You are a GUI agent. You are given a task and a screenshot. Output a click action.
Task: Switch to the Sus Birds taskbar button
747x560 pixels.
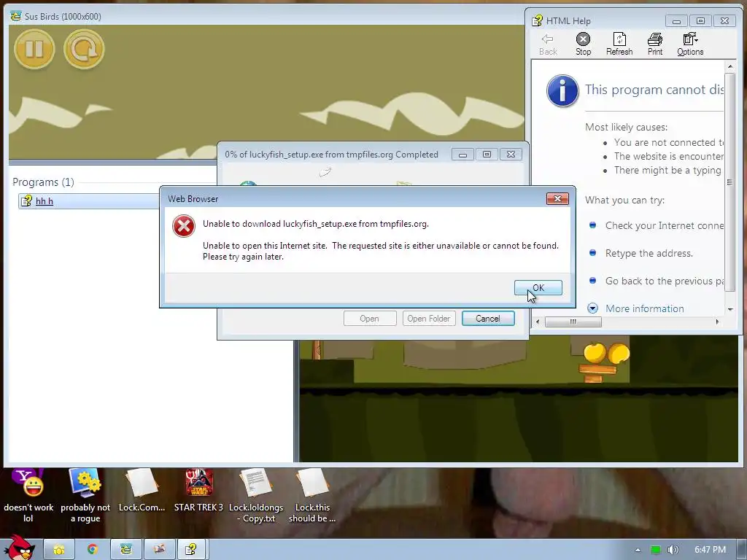click(125, 550)
